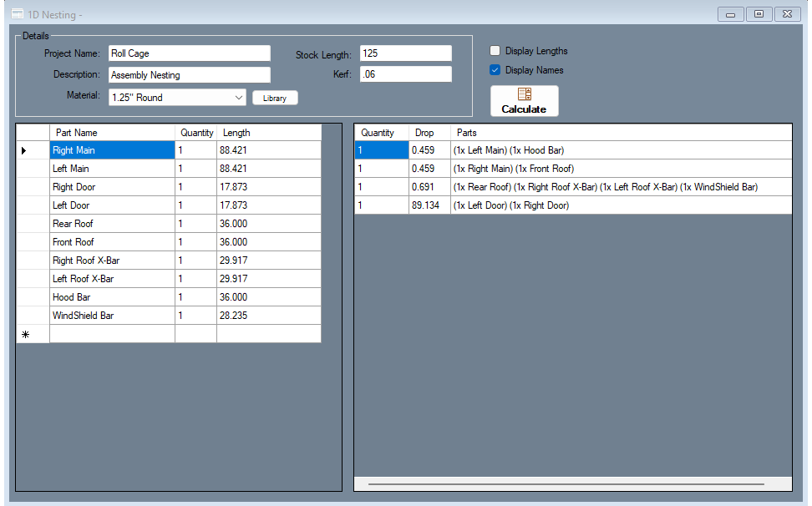
Task: Select the Left Door row name
Action: point(113,205)
